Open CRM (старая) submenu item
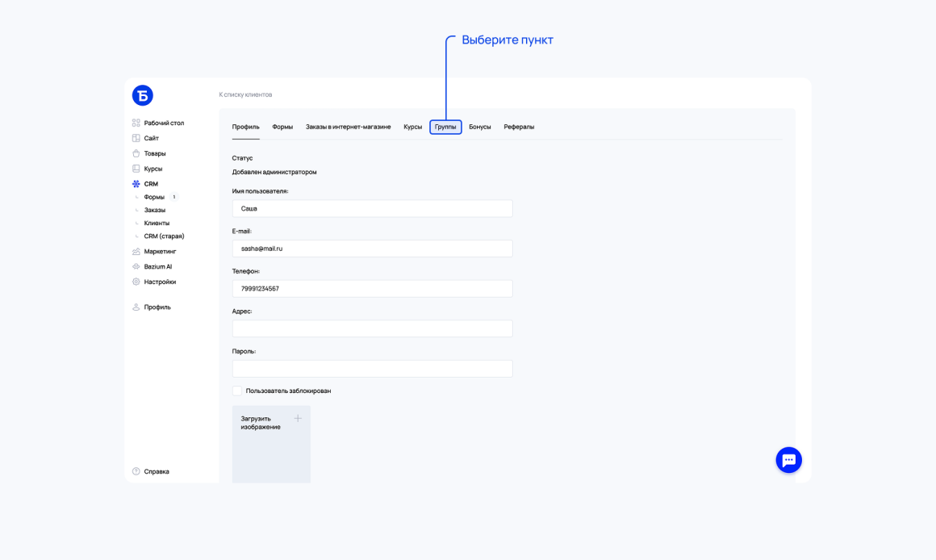The image size is (936, 560). [164, 236]
